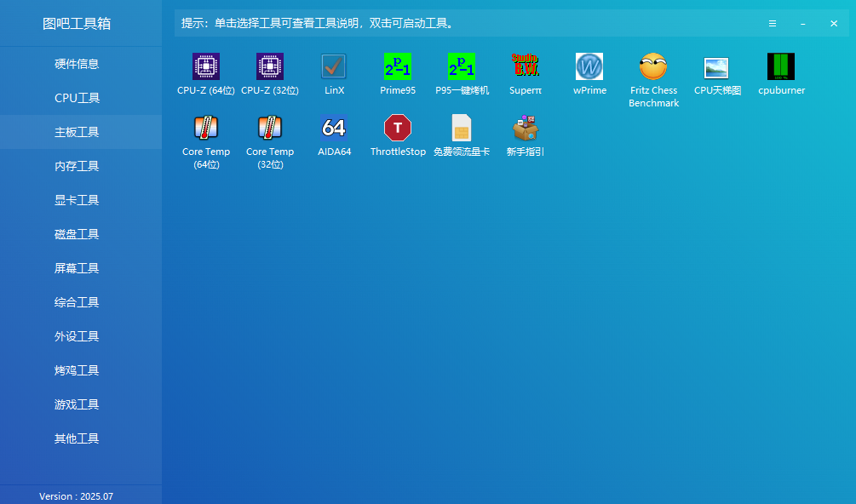Click the 图吧工具箱 title text

(x=77, y=24)
